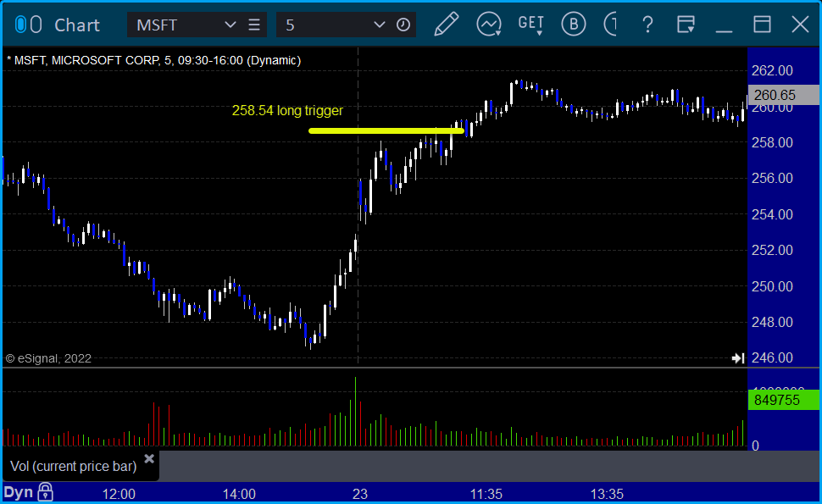Click the 258.00 price axis label
The height and width of the screenshot is (504, 822).
point(772,142)
